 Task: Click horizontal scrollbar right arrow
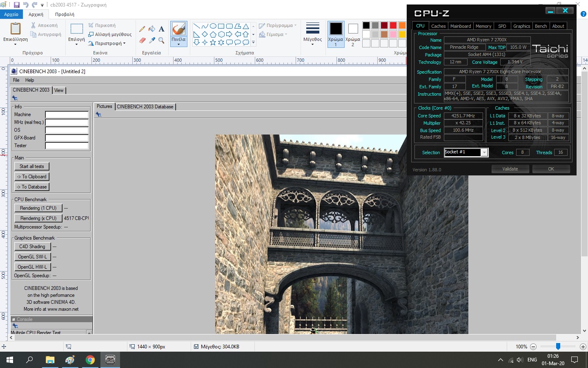577,338
